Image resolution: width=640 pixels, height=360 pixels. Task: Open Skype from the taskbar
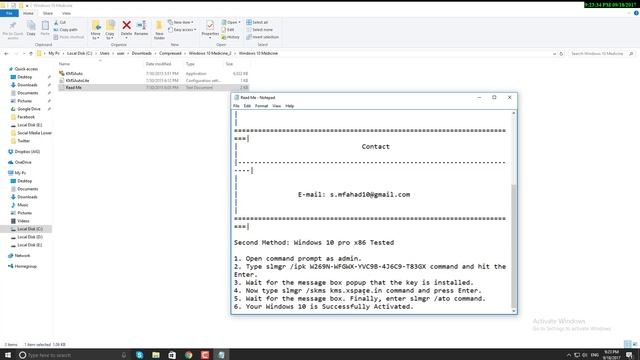pos(140,355)
